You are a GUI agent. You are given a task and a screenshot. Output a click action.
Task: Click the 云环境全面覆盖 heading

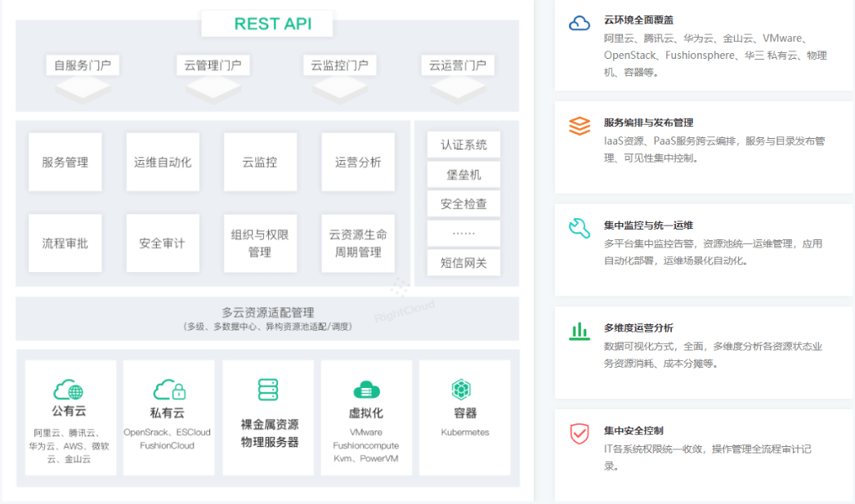click(638, 20)
